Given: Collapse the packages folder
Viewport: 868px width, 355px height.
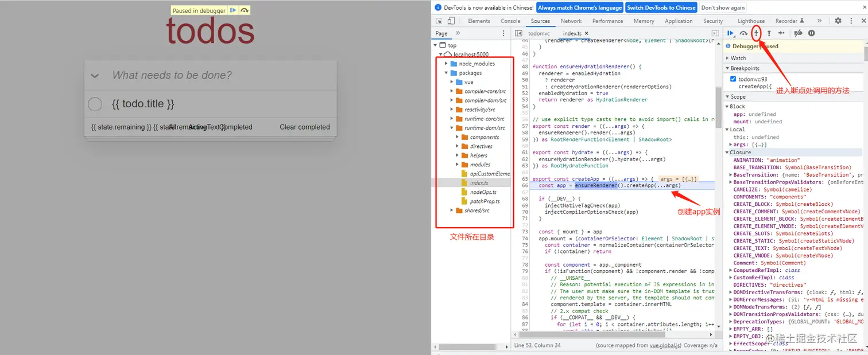Looking at the screenshot, I should click(446, 73).
